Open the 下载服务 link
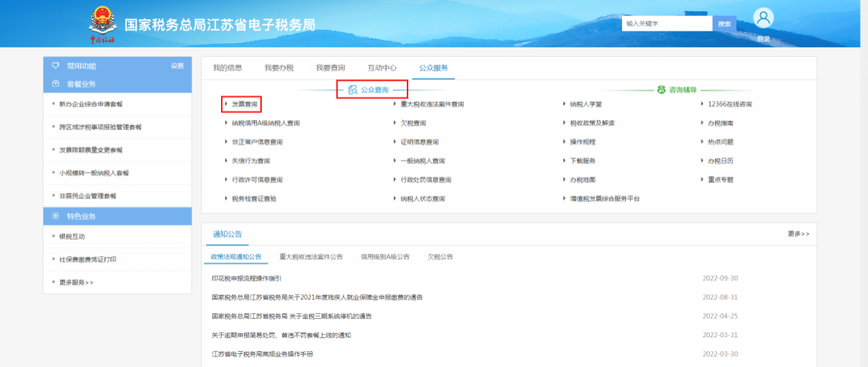 coord(583,161)
